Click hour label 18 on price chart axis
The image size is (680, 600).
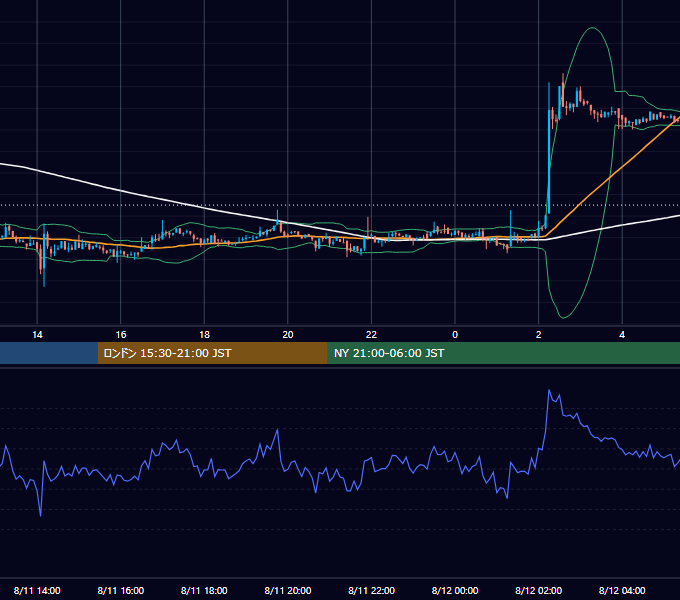(x=204, y=334)
